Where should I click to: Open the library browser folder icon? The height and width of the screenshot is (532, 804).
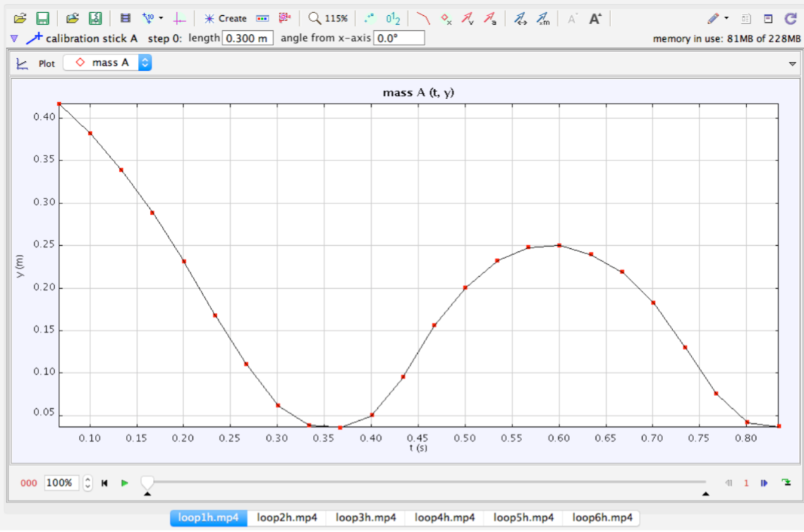73,18
